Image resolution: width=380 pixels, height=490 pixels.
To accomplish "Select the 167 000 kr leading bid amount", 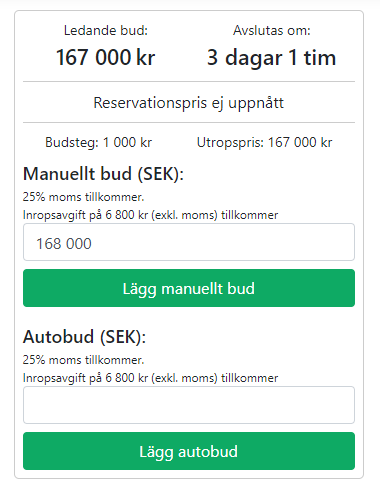I will click(105, 57).
